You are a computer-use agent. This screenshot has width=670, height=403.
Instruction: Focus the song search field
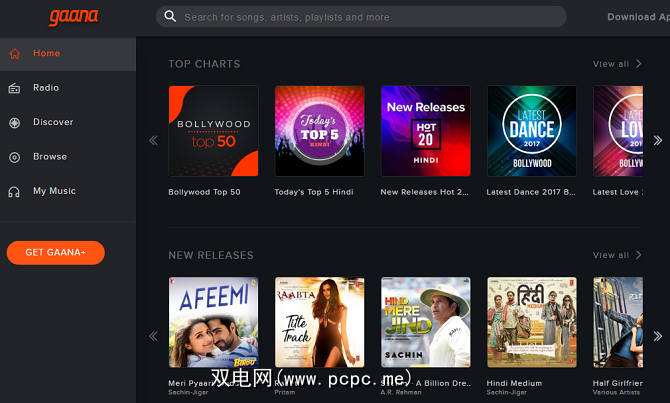point(361,17)
